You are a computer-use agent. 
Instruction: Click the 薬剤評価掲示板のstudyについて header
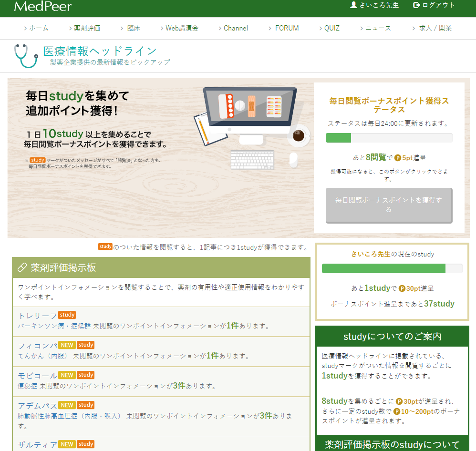pyautogui.click(x=392, y=444)
